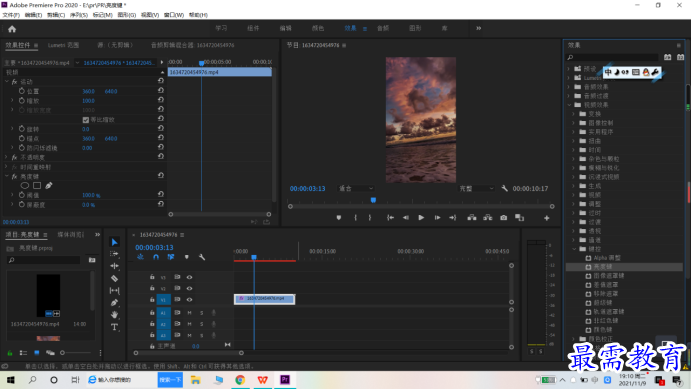Open the 序列(S) sequence menu
This screenshot has height=389, width=692.
tap(79, 15)
